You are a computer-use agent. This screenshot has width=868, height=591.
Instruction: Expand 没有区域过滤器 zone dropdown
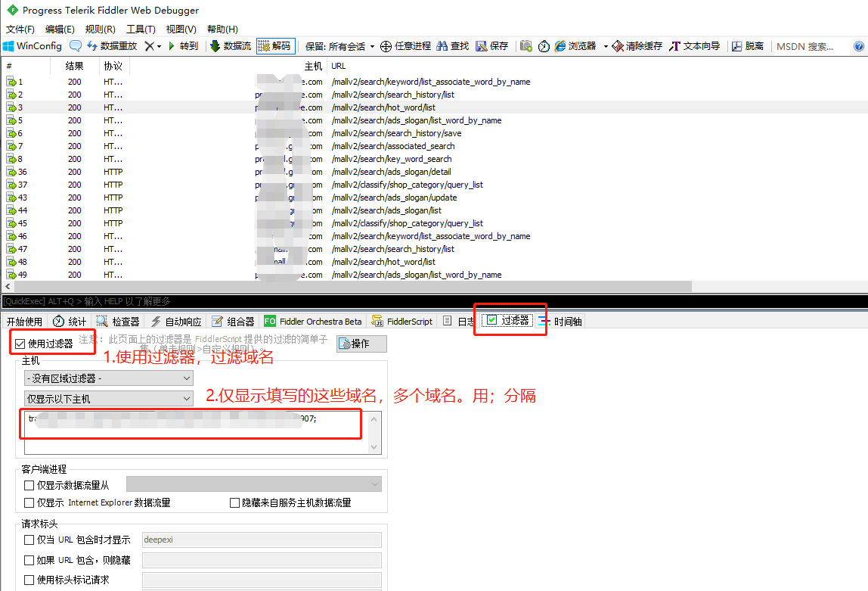[x=109, y=378]
